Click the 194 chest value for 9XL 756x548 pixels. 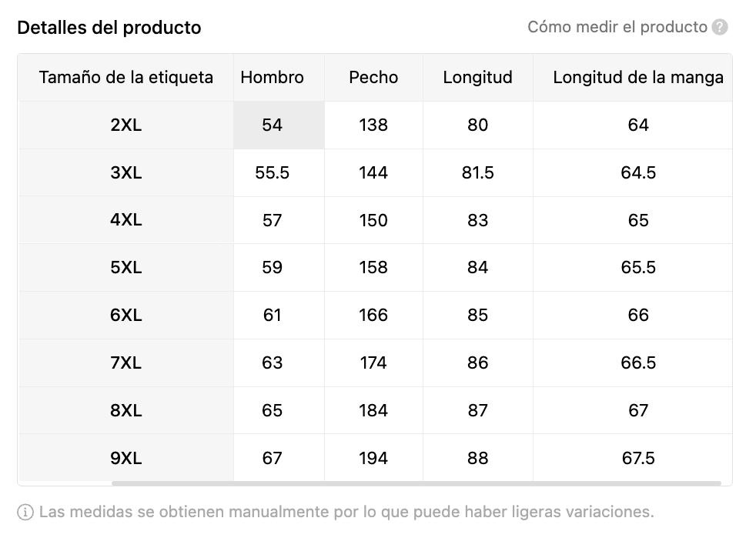(373, 458)
